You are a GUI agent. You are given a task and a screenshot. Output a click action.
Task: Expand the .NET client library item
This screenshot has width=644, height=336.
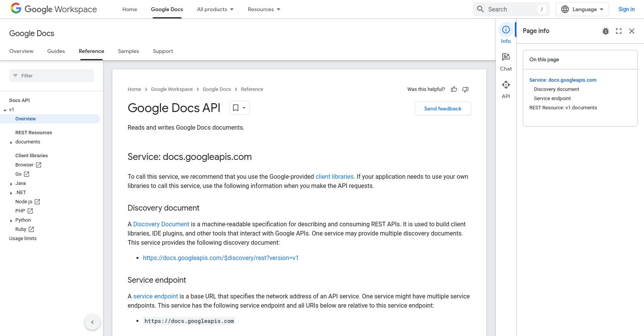(x=11, y=193)
